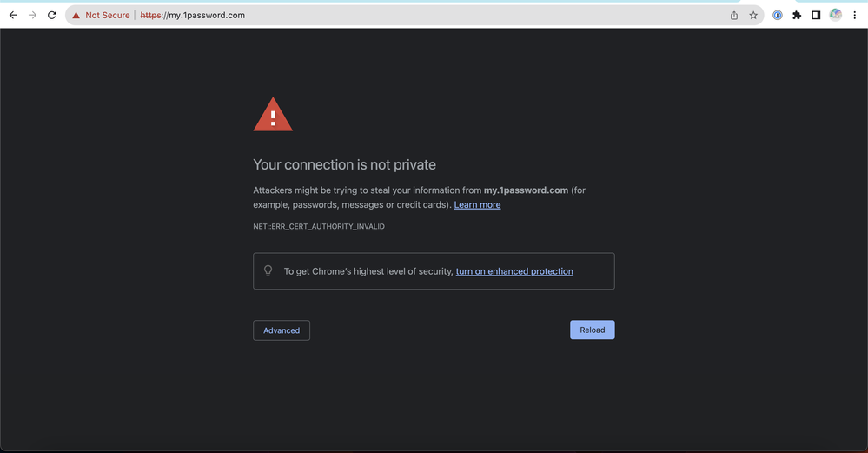Open the Not Secure site info label
This screenshot has height=453, width=868.
[107, 16]
